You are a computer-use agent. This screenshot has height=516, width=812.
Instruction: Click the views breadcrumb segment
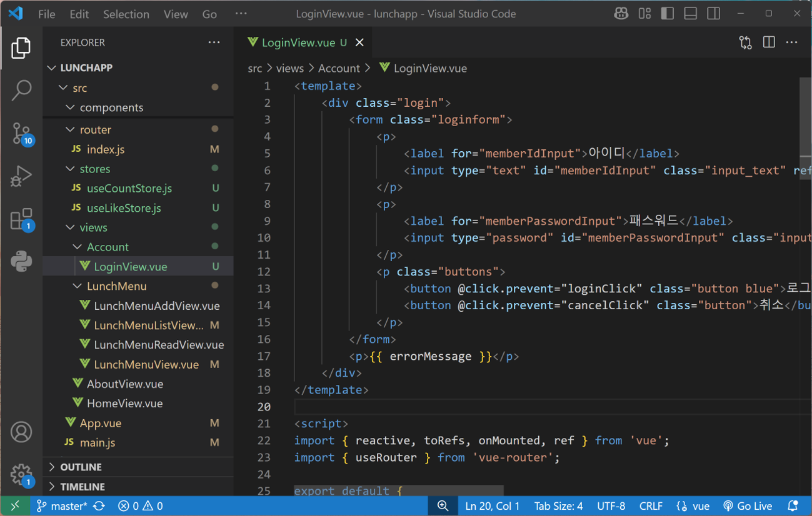pyautogui.click(x=290, y=68)
